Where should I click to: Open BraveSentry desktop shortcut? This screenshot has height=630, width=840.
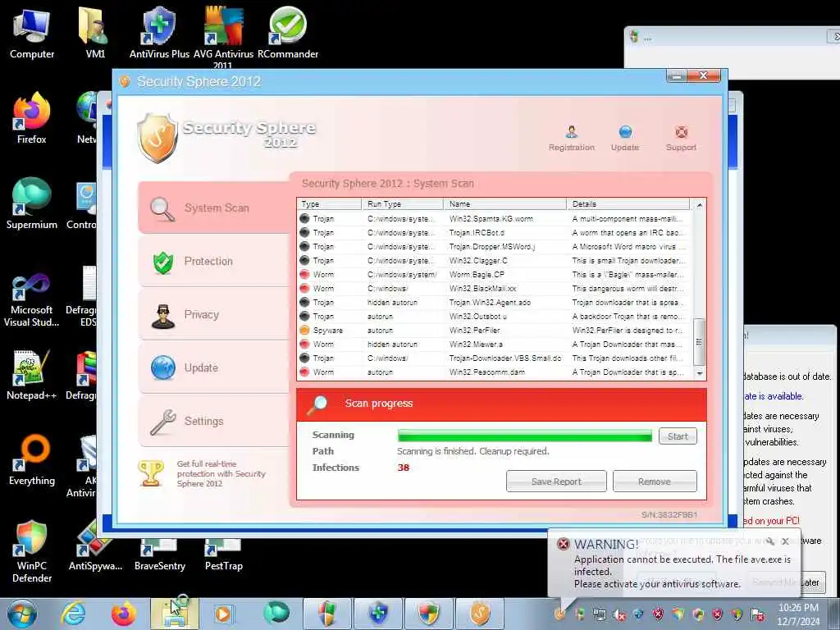[x=160, y=555]
